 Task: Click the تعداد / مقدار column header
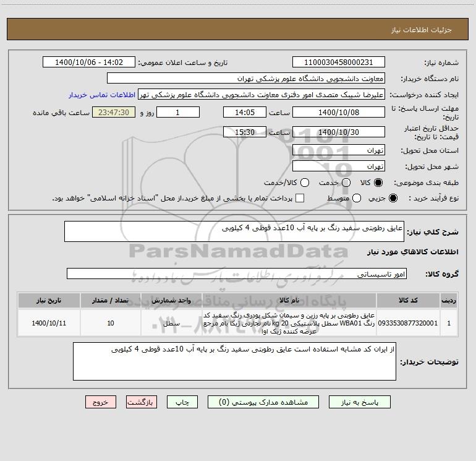111,300
